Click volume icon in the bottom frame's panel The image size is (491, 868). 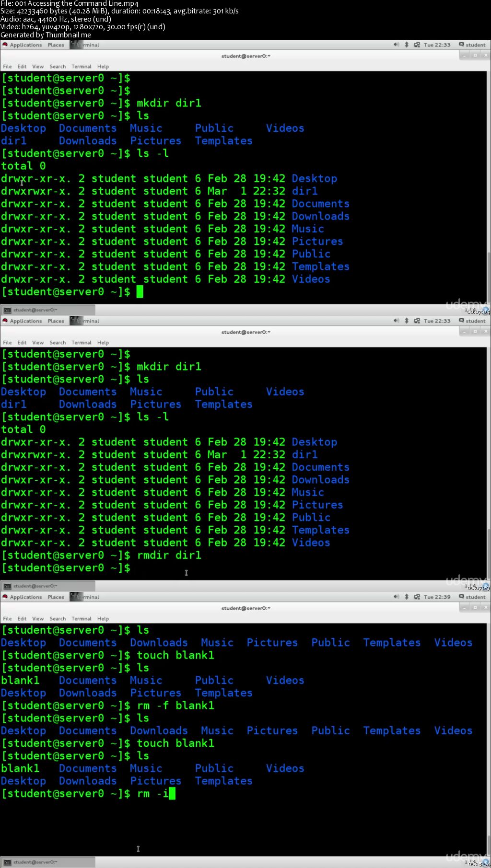[396, 597]
